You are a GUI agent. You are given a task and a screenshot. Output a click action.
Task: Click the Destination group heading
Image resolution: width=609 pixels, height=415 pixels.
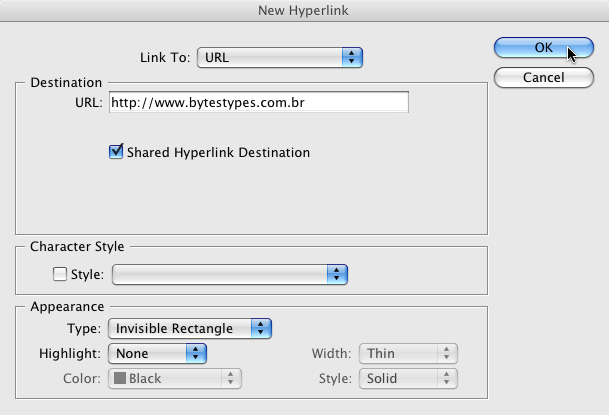(x=66, y=83)
